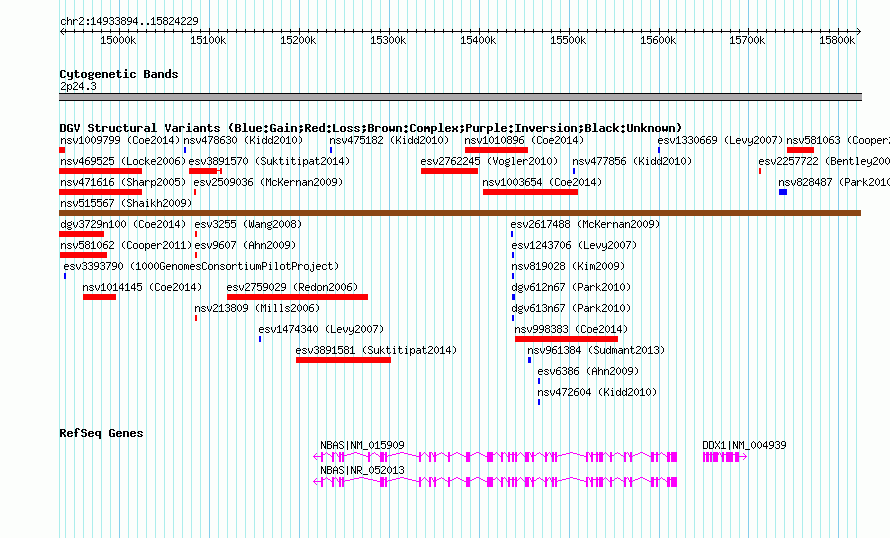The height and width of the screenshot is (538, 890).
Task: Click nsv998383 (Coe2014) label
Action: (571, 329)
